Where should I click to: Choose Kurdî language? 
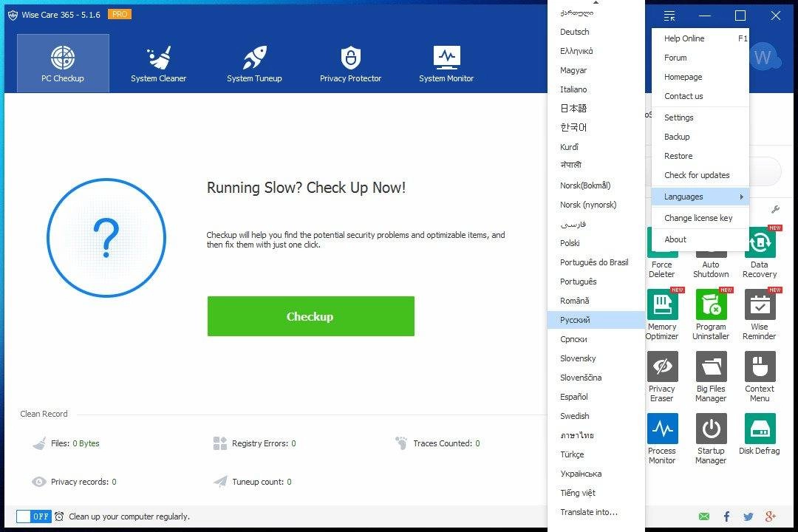[x=596, y=147]
